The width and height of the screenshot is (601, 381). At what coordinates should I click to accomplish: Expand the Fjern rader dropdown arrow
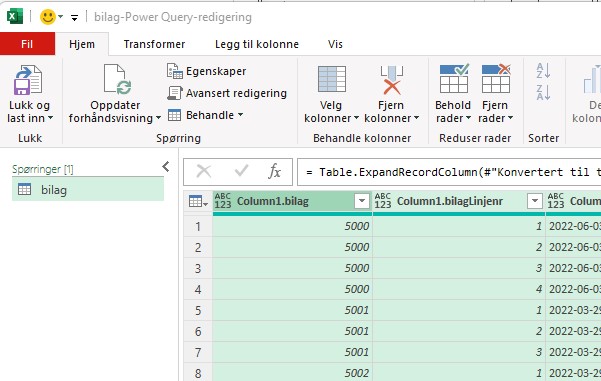510,118
